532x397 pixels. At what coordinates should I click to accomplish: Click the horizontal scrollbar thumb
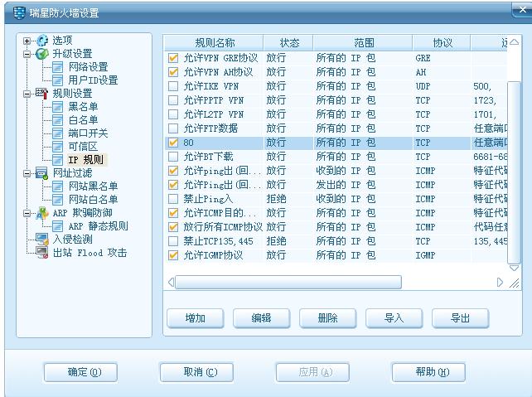coord(288,283)
